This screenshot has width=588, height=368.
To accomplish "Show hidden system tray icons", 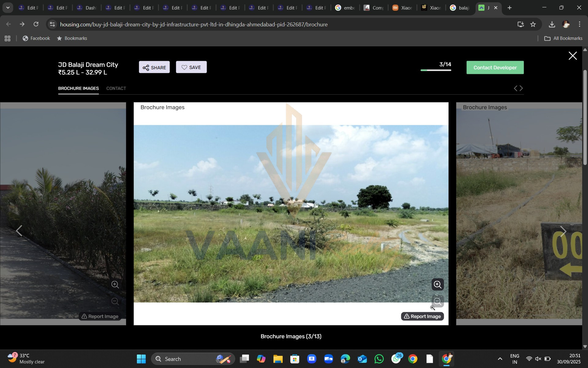I will pyautogui.click(x=500, y=359).
